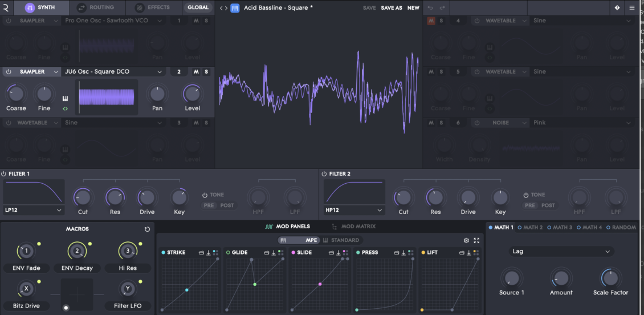
Task: Unmute oscillator 4 via the red M button
Action: click(x=431, y=21)
